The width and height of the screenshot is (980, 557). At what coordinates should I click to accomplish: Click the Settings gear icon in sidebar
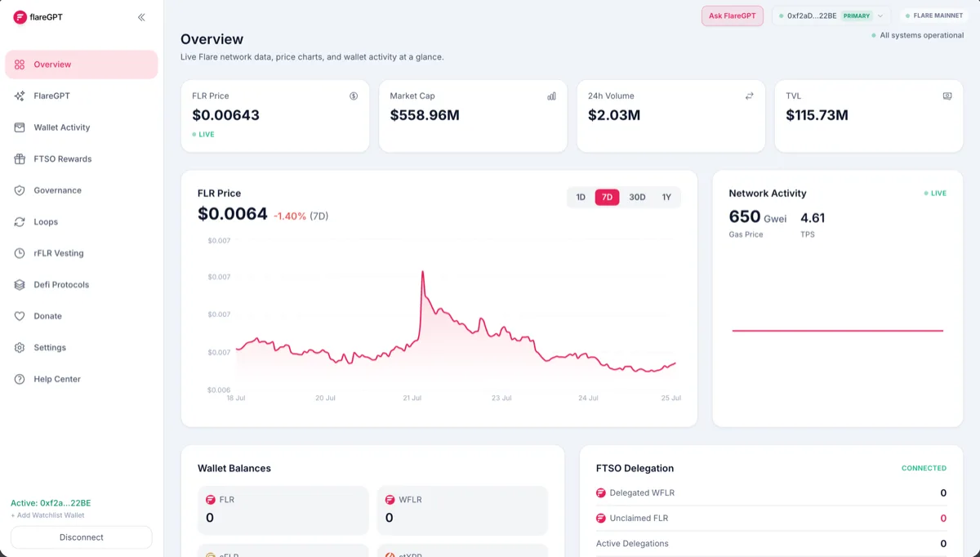pos(20,347)
